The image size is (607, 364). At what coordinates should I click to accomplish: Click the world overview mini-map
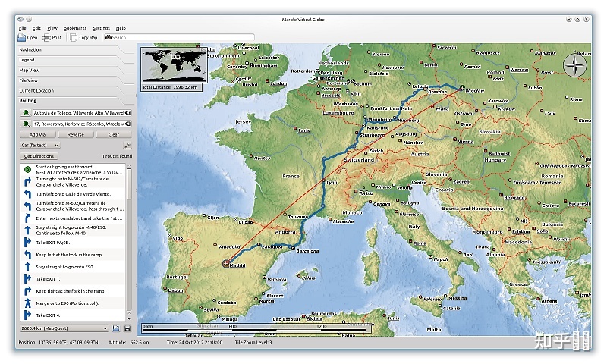pyautogui.click(x=174, y=65)
